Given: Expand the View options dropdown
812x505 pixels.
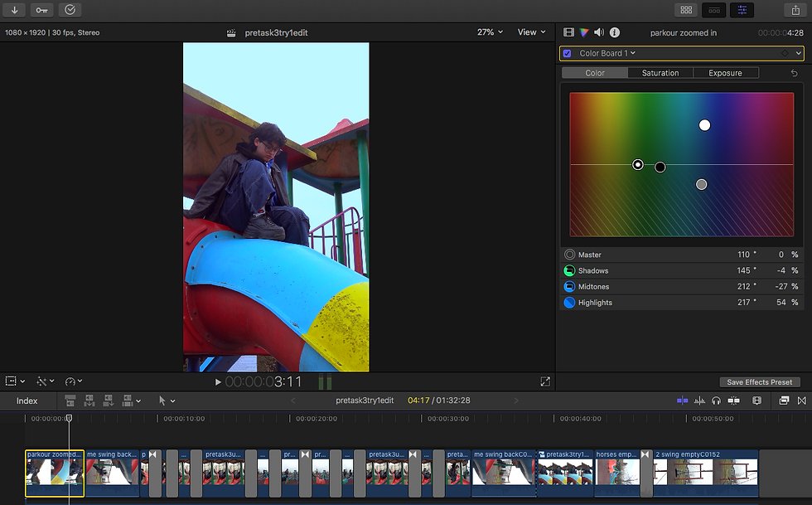Looking at the screenshot, I should coord(531,32).
